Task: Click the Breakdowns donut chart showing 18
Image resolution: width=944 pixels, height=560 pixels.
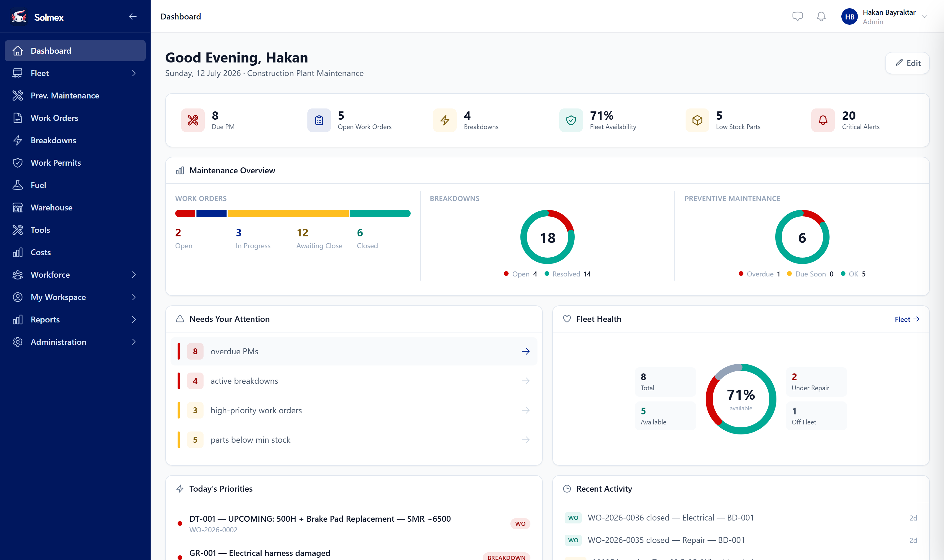Action: point(547,237)
